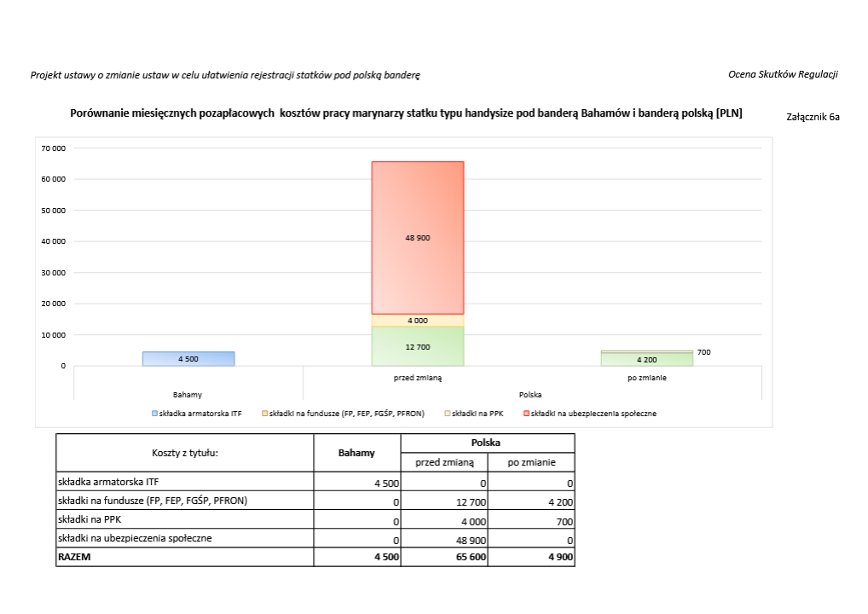Image resolution: width=868 pixels, height=614 pixels.
Task: Click the green 12 700 bar segment
Action: pos(418,346)
